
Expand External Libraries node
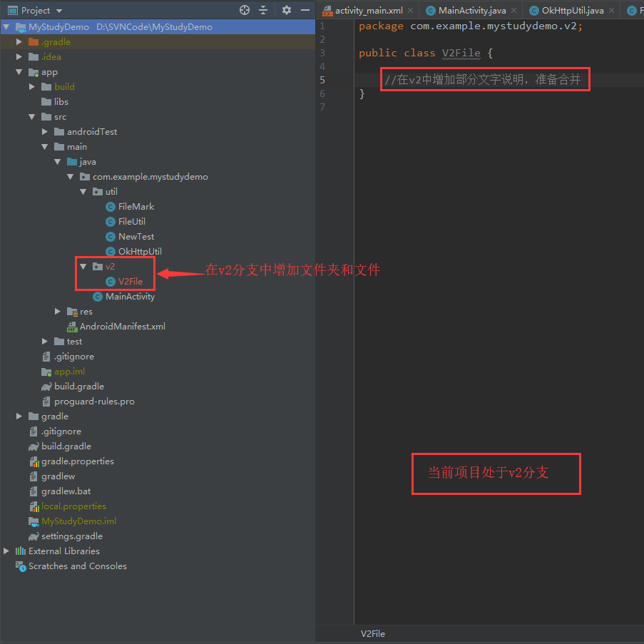coord(6,551)
